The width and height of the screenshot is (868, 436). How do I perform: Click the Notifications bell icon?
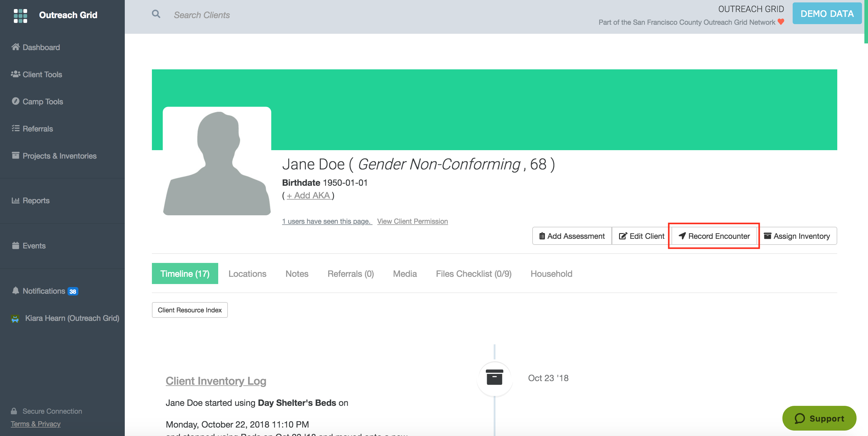(15, 291)
